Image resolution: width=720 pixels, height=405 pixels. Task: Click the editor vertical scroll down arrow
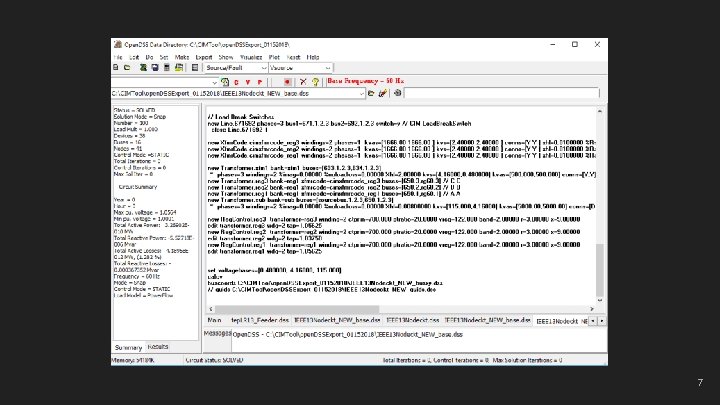[x=600, y=300]
